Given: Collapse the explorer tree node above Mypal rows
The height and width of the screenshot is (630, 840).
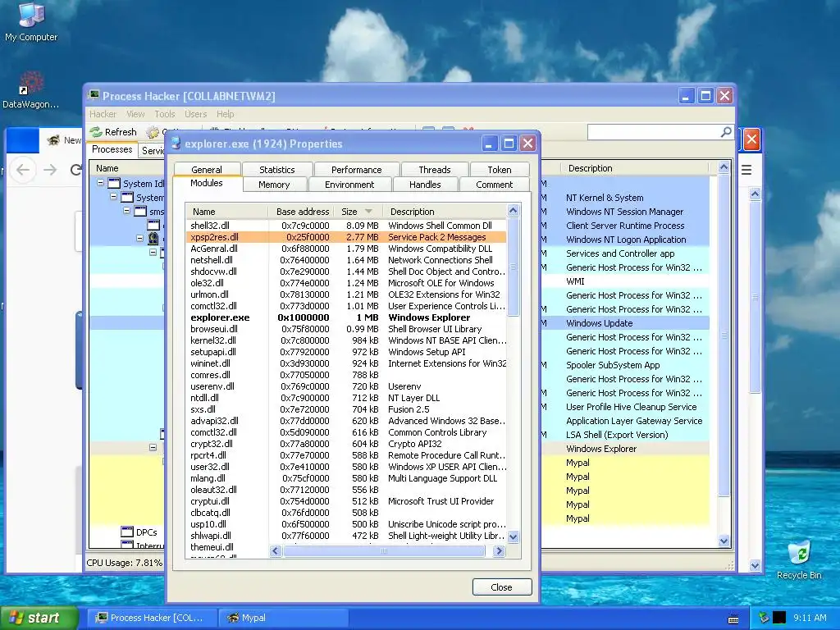Looking at the screenshot, I should coord(153,447).
